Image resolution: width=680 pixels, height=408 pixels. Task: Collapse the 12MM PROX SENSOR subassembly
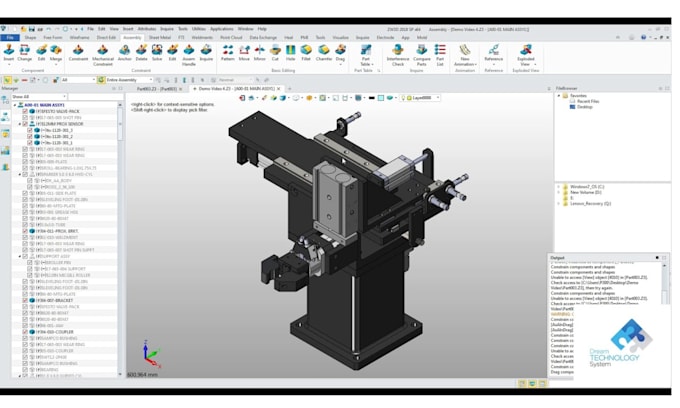pos(20,124)
